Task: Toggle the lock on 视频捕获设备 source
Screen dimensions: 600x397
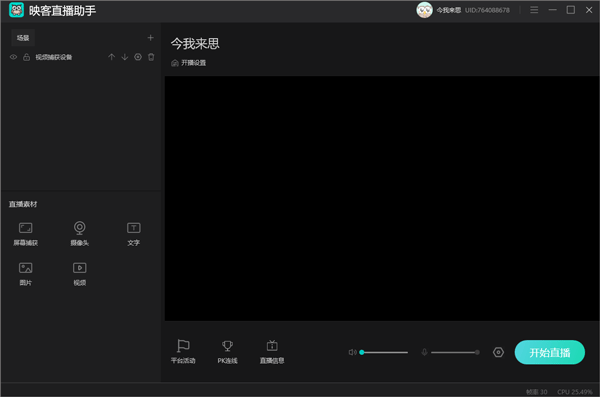Action: pyautogui.click(x=26, y=57)
